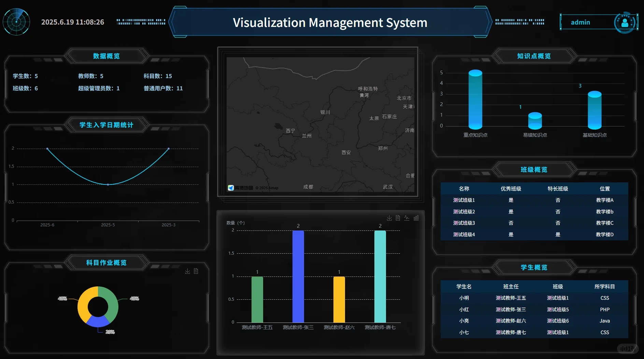Click the blue bar for 测试教师-张三
644x359 pixels.
click(x=298, y=276)
